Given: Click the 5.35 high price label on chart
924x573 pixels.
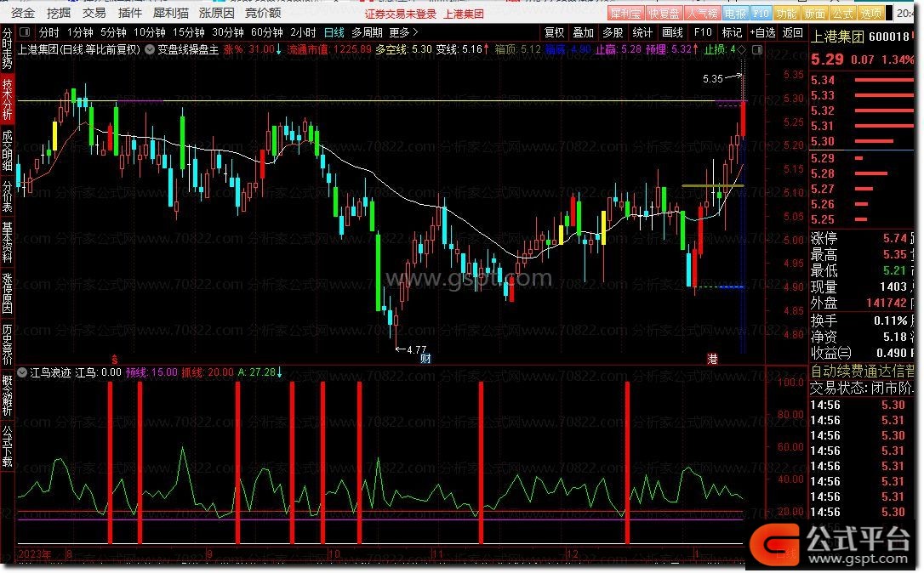Looking at the screenshot, I should [x=713, y=78].
